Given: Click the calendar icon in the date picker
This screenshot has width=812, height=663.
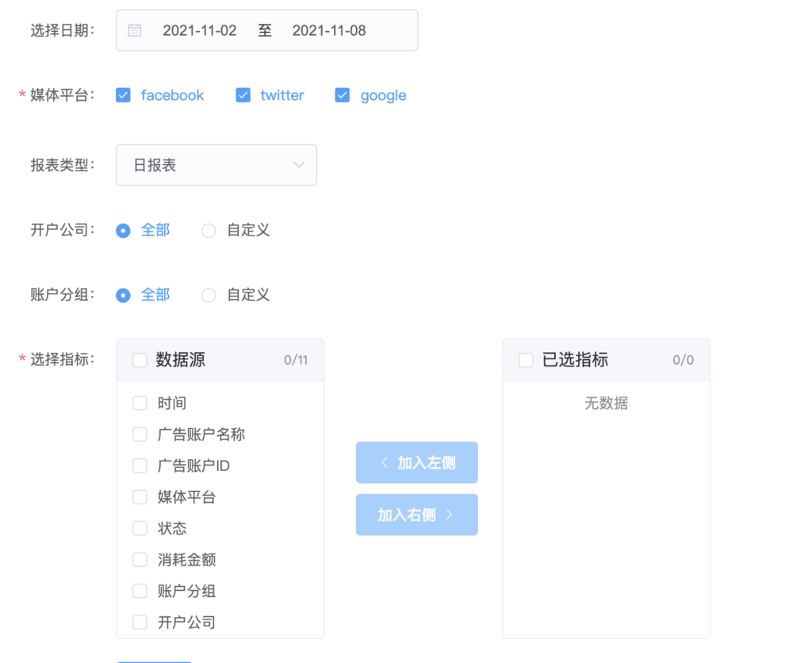Looking at the screenshot, I should tap(132, 29).
